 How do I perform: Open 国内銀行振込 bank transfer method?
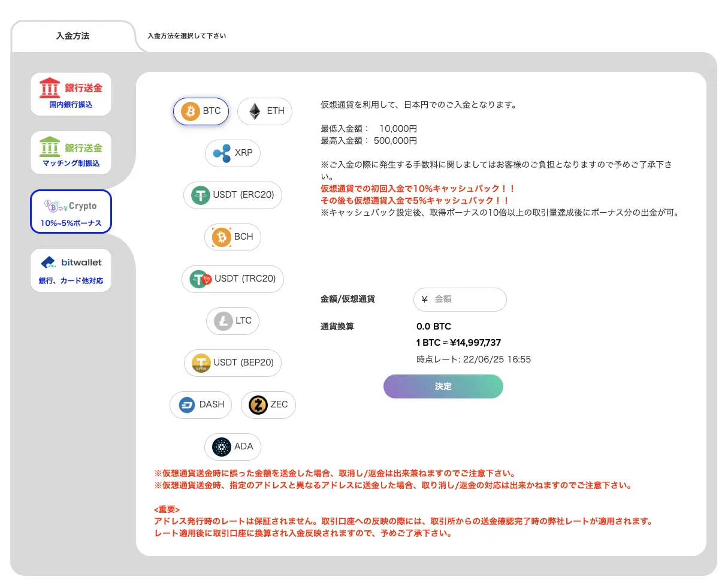tap(71, 94)
